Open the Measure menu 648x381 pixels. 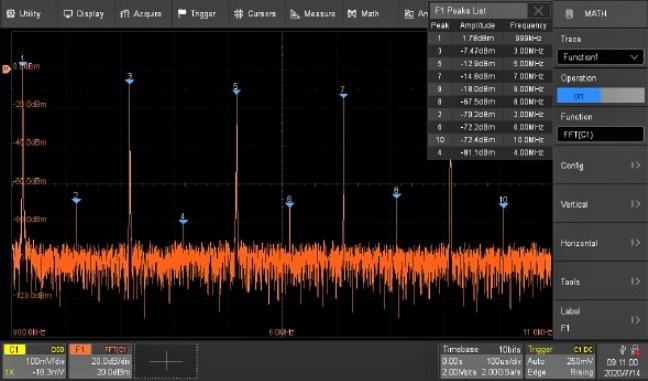[x=313, y=14]
